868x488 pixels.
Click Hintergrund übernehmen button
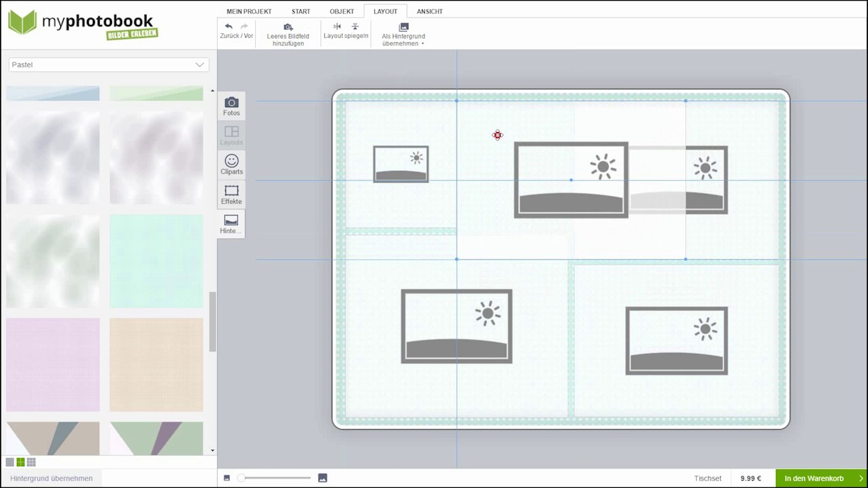coord(52,479)
